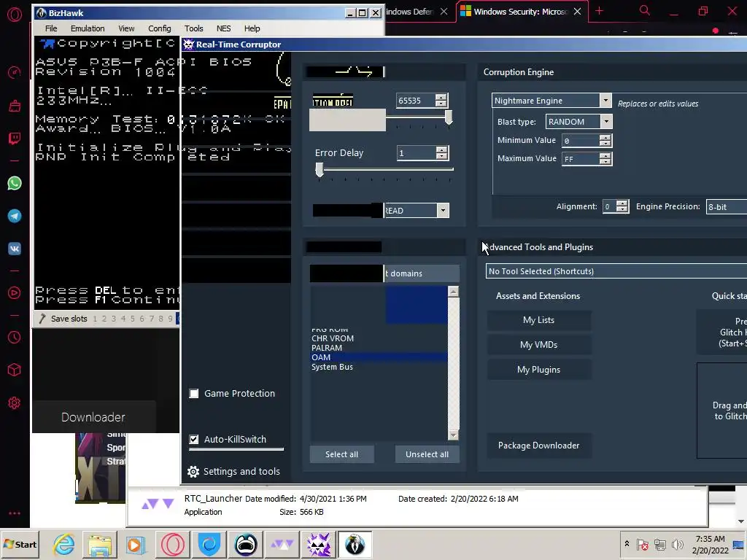The height and width of the screenshot is (560, 747).
Task: Select PALRAM in the domains list
Action: (379, 348)
